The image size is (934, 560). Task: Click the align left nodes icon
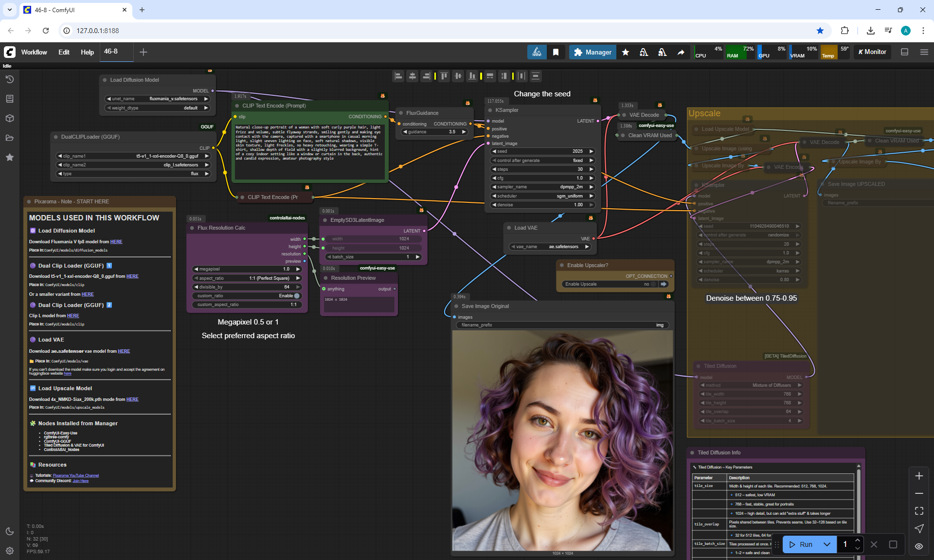[398, 76]
